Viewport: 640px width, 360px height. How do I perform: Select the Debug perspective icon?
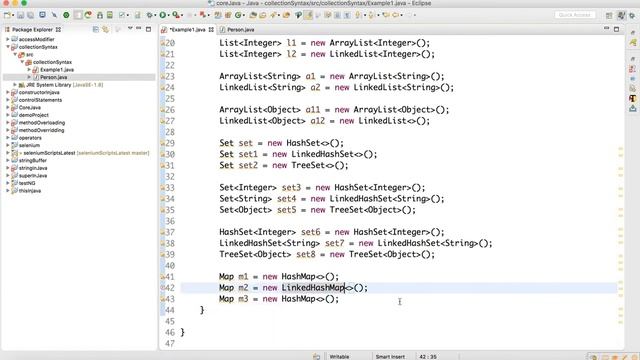[632, 15]
